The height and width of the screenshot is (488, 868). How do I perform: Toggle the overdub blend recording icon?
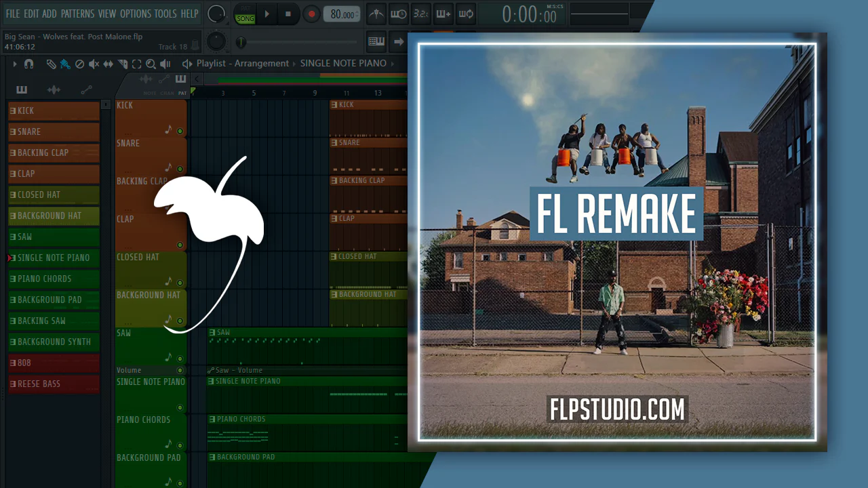(443, 14)
